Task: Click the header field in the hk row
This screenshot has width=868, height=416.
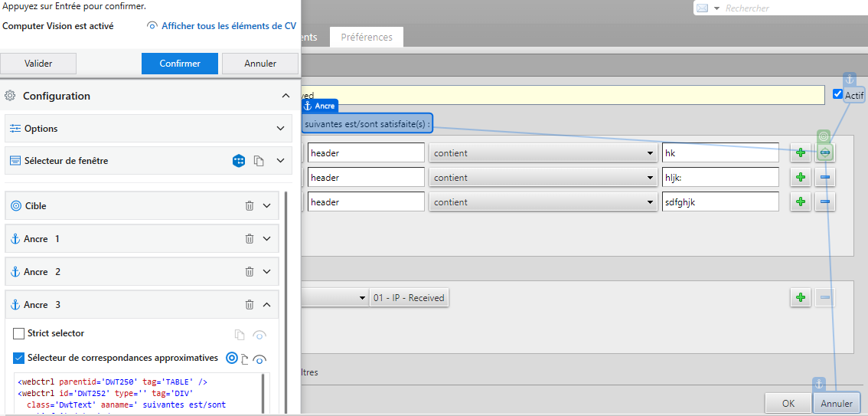Action: coord(366,153)
